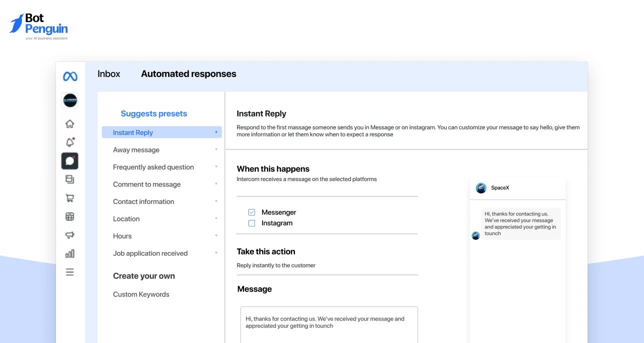This screenshot has width=644, height=343.
Task: Click the SpaceX name in preview
Action: (500, 188)
